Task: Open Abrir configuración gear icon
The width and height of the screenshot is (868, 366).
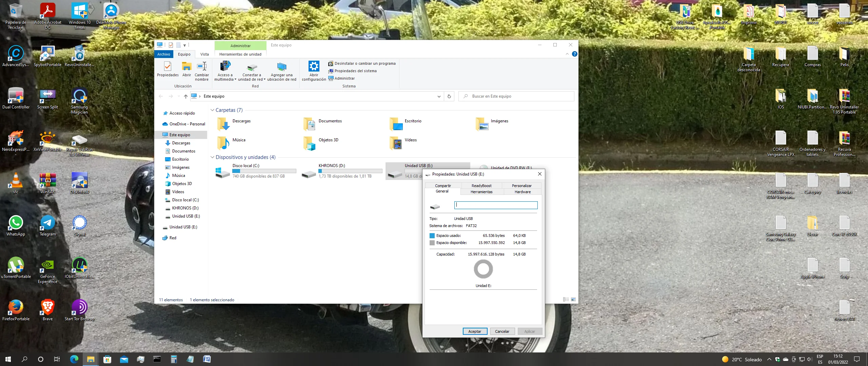Action: (x=314, y=66)
